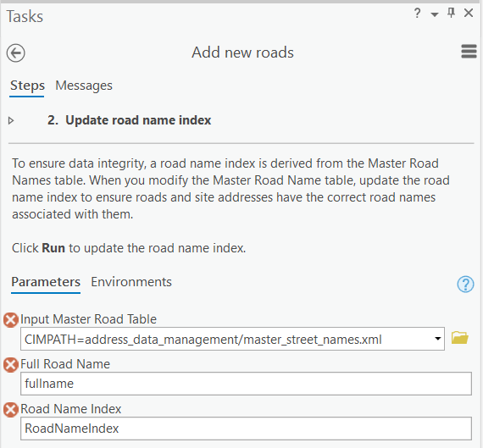The height and width of the screenshot is (448, 483).
Task: Open Input Master Road Table dropdown arrow
Action: pyautogui.click(x=437, y=339)
